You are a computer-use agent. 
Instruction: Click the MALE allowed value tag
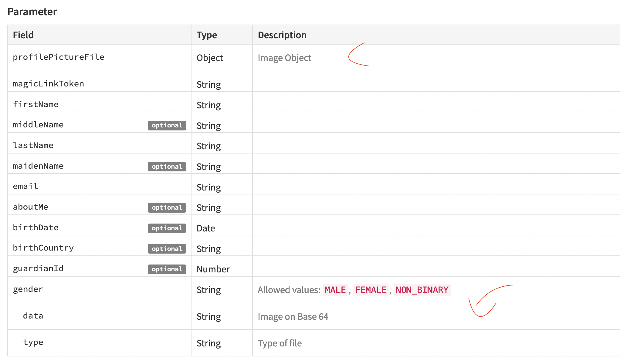coord(335,290)
